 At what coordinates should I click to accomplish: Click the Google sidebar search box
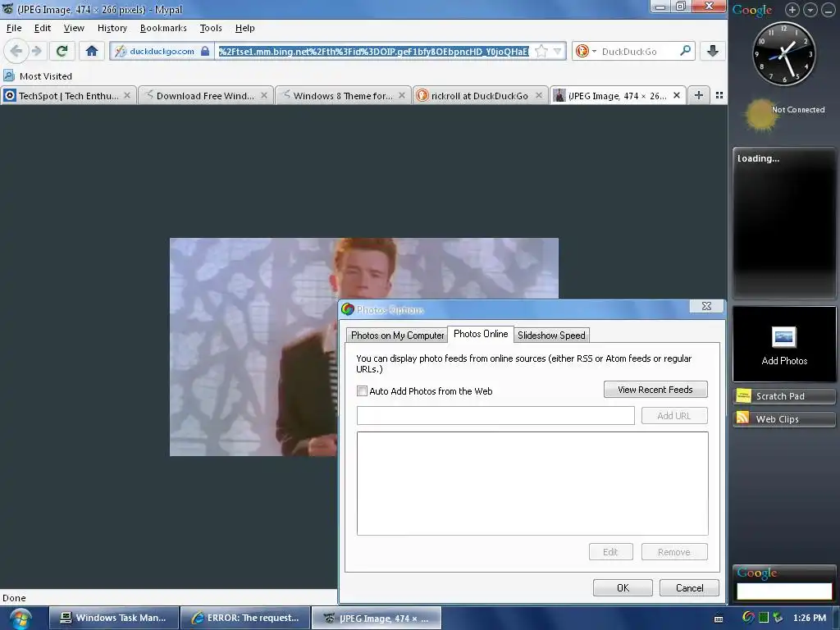tap(784, 591)
